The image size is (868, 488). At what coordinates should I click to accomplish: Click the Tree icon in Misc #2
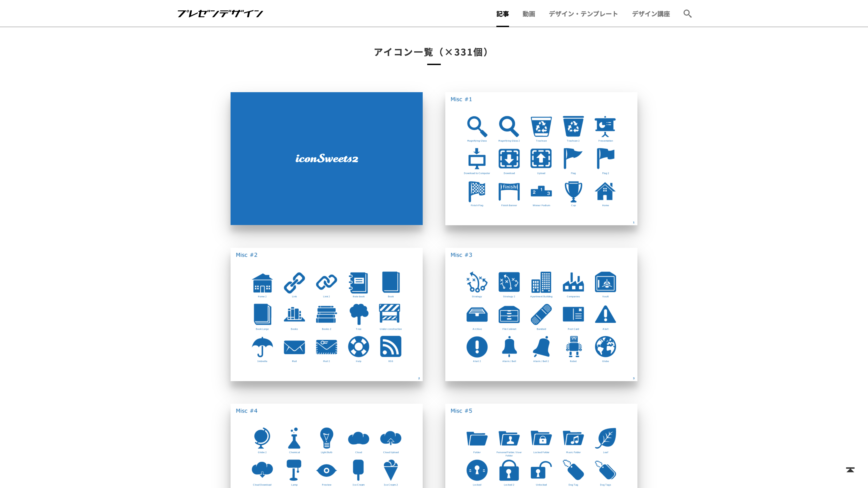[359, 314]
